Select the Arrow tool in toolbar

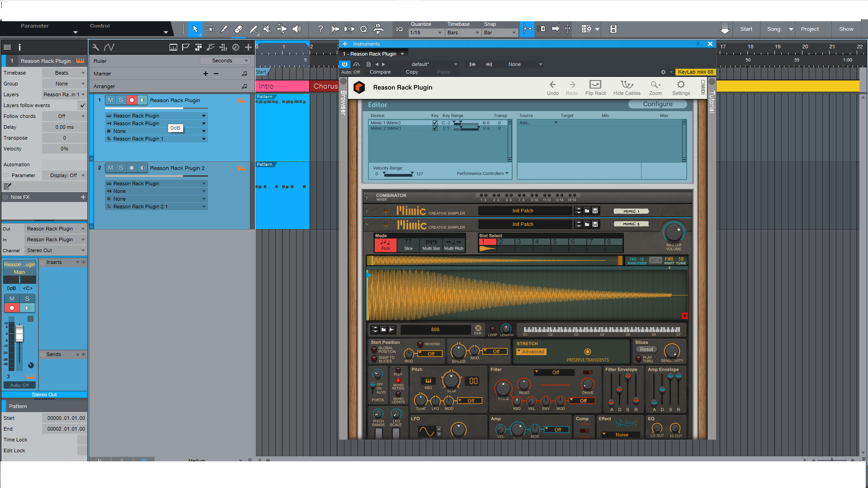(195, 29)
